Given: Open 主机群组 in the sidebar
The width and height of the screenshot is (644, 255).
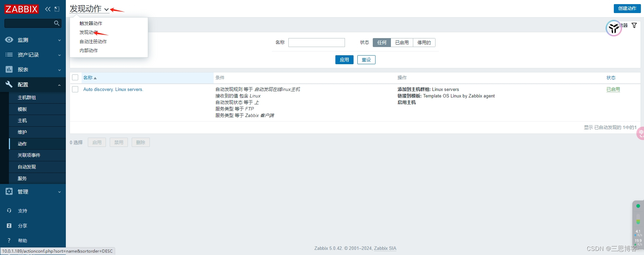Looking at the screenshot, I should 37,97.
